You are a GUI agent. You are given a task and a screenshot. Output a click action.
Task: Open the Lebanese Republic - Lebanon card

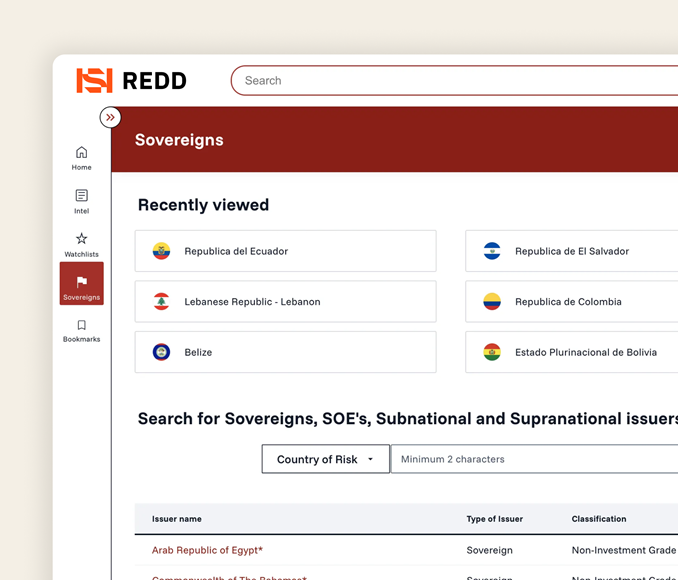tap(285, 301)
